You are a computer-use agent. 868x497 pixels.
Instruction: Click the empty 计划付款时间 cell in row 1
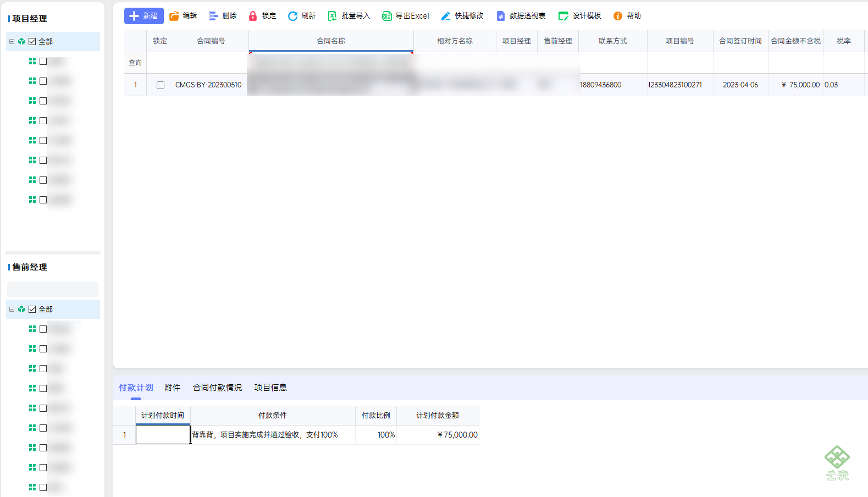163,435
